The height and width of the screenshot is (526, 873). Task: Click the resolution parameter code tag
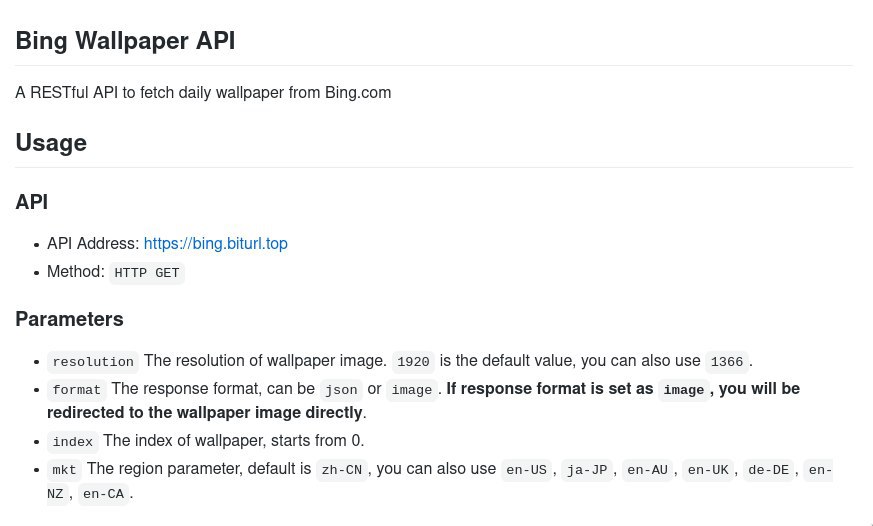(93, 362)
